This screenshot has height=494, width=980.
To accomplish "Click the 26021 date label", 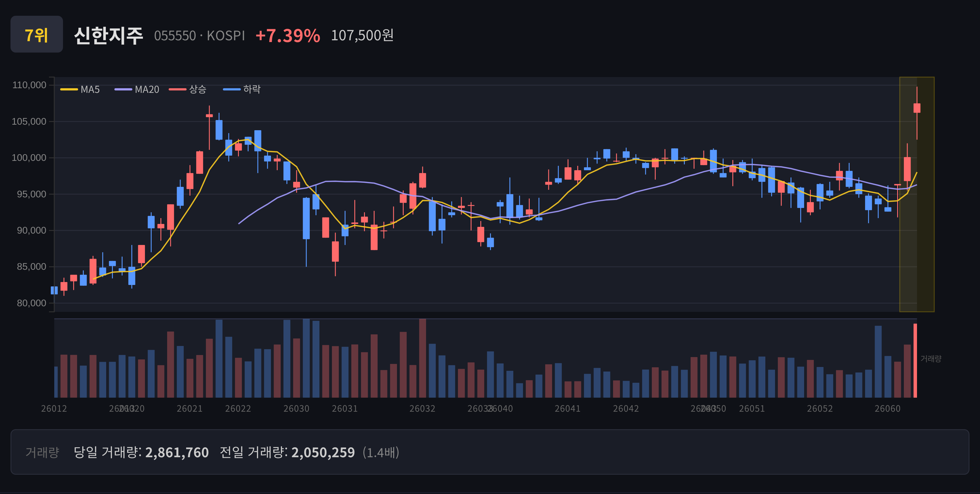I will (x=190, y=409).
